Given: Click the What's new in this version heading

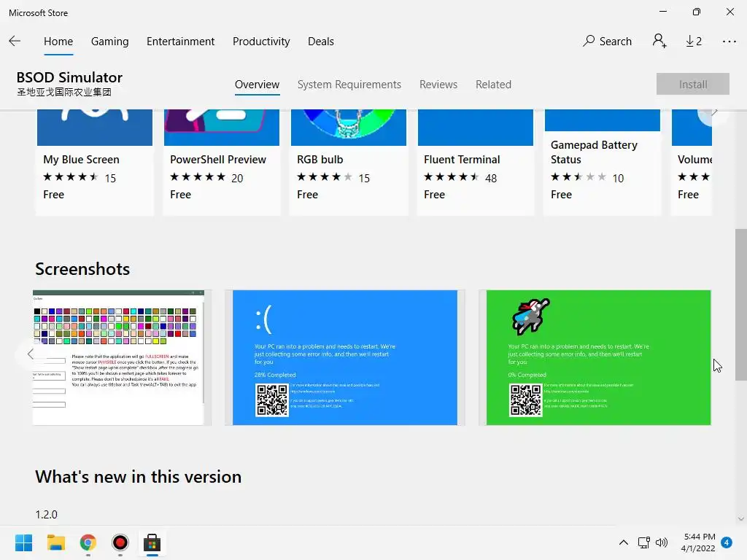Looking at the screenshot, I should 138,477.
